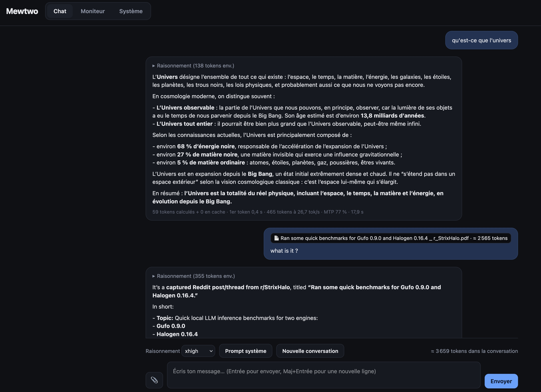Click the "Raisonnement" label beside the dropdown
This screenshot has width=541, height=392.
pos(163,351)
